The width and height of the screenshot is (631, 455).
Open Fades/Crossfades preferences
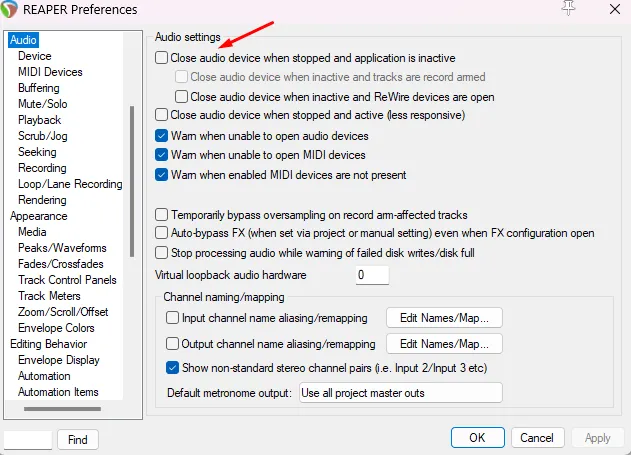(61, 264)
